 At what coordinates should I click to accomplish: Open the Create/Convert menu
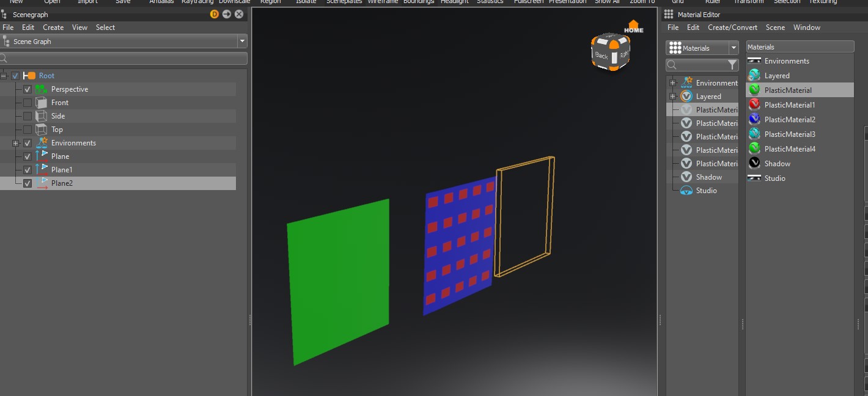tap(732, 27)
